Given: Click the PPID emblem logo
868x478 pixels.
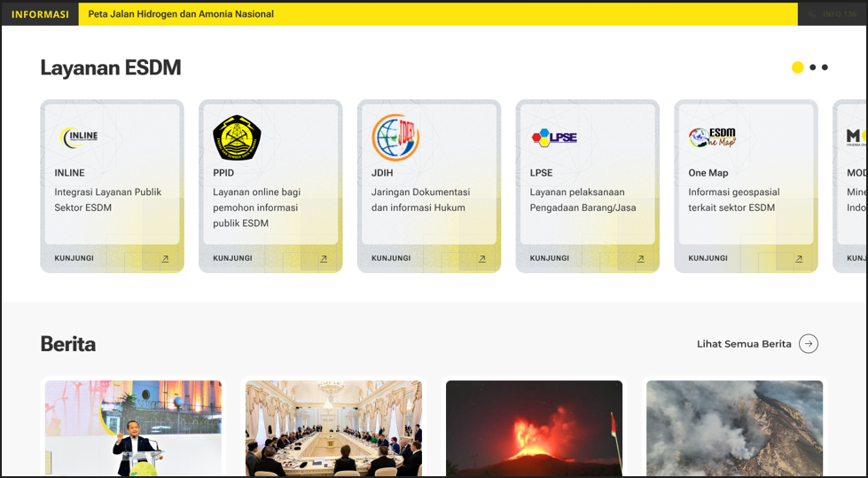Looking at the screenshot, I should pyautogui.click(x=237, y=137).
